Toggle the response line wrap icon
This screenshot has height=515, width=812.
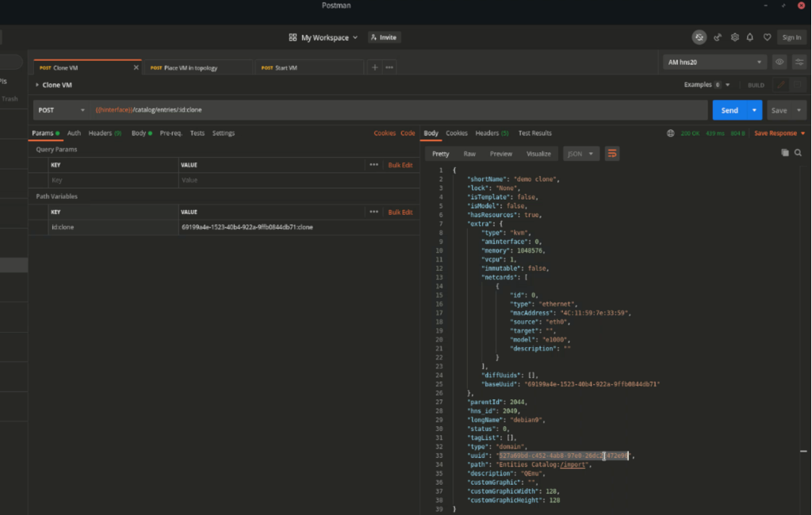point(612,154)
